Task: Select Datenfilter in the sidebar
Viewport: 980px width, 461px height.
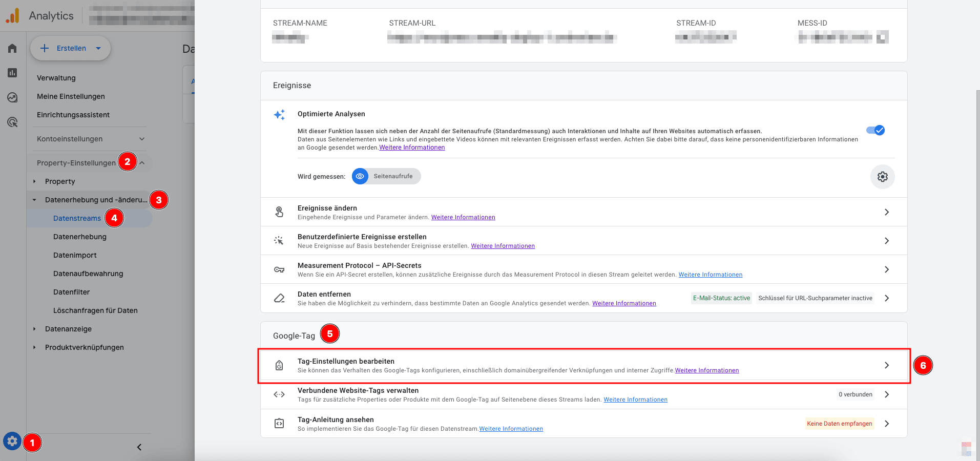Action: click(71, 292)
